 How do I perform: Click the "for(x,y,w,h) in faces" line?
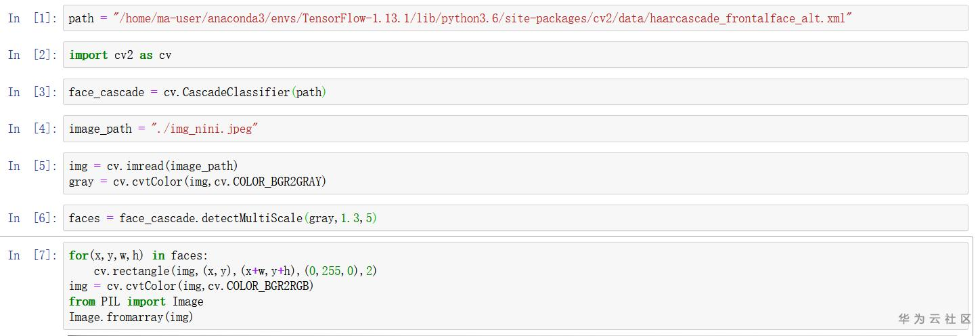pos(139,255)
